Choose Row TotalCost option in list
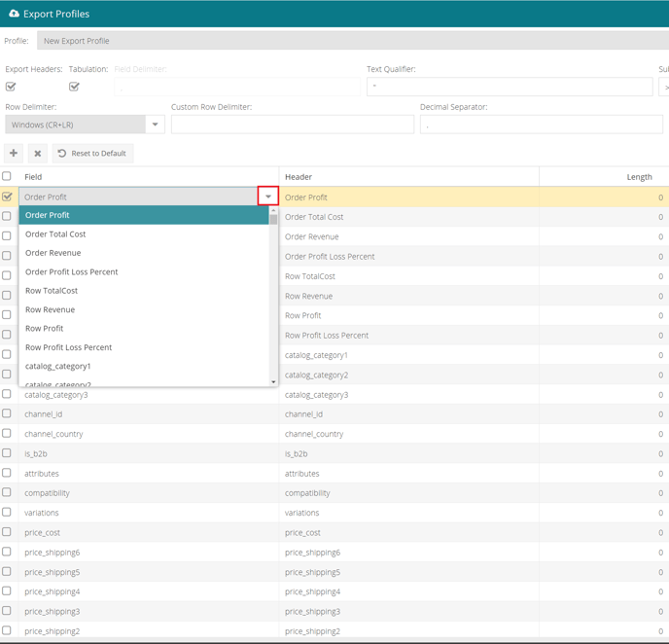The image size is (669, 644). [x=144, y=291]
